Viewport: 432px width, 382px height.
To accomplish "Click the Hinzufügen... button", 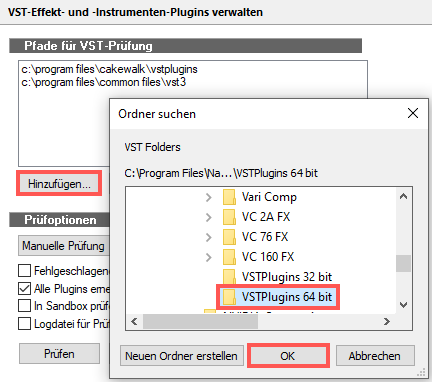I will pyautogui.click(x=59, y=184).
